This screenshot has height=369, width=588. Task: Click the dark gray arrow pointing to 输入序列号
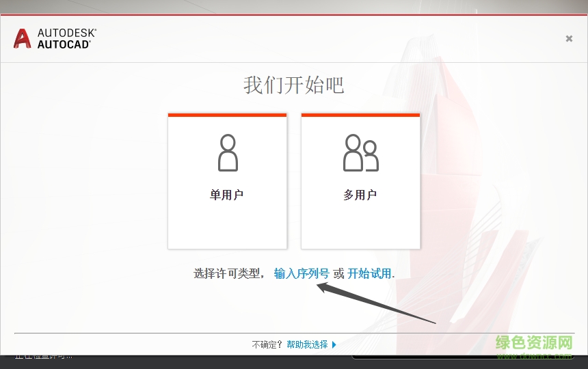pos(376,304)
